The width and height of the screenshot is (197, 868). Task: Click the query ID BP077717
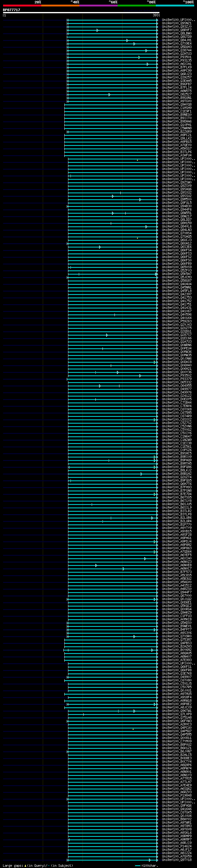tap(11, 10)
